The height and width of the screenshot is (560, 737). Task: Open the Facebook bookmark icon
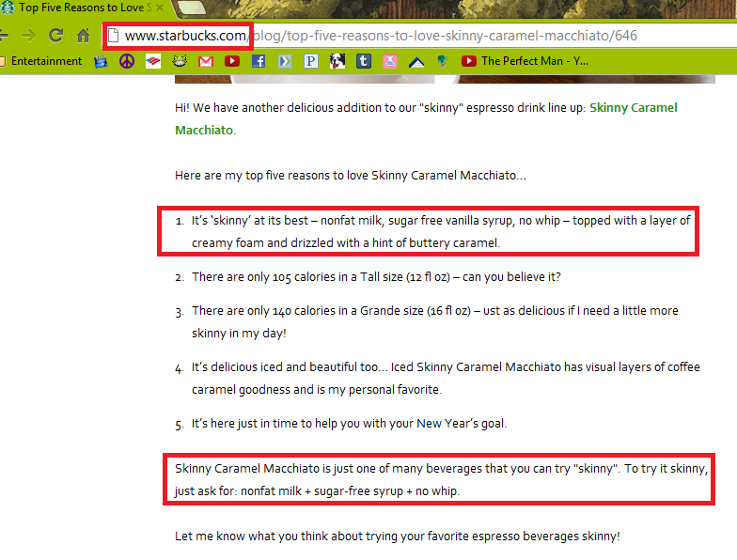click(x=258, y=61)
